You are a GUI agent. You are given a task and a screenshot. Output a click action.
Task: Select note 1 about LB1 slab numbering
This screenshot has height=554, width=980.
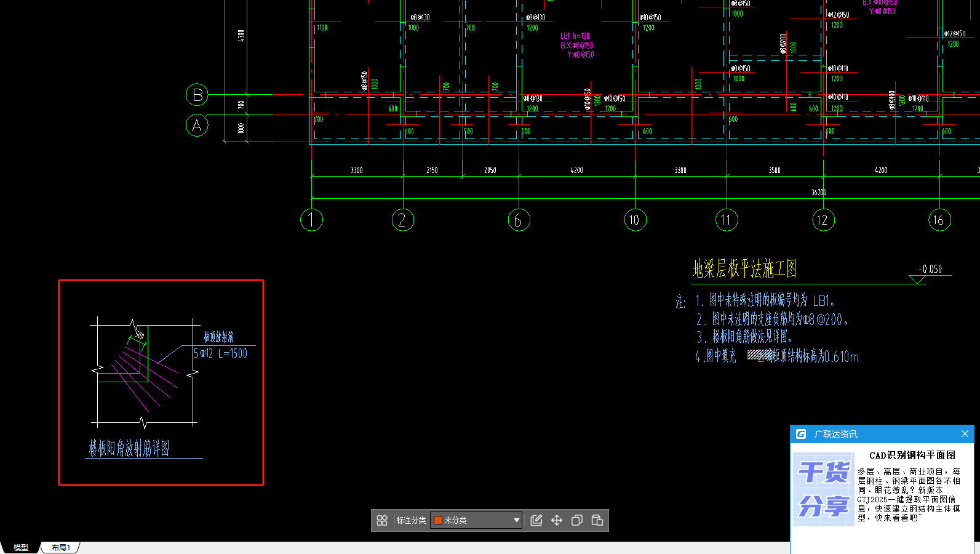pos(765,300)
